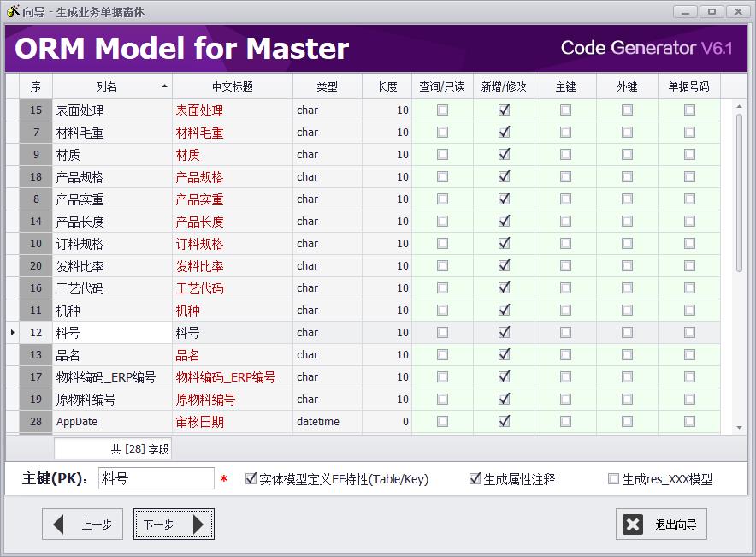The image size is (756, 557).
Task: Click the 下一步 button
Action: pyautogui.click(x=174, y=524)
